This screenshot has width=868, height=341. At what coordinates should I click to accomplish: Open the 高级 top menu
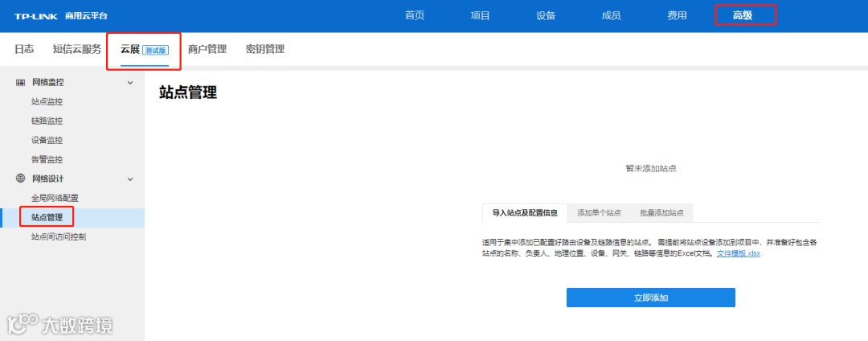[743, 15]
